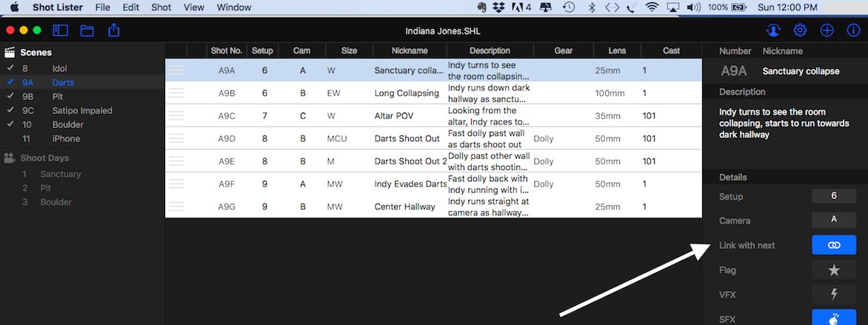
Task: Open the Shot Lister app menu
Action: pyautogui.click(x=58, y=7)
